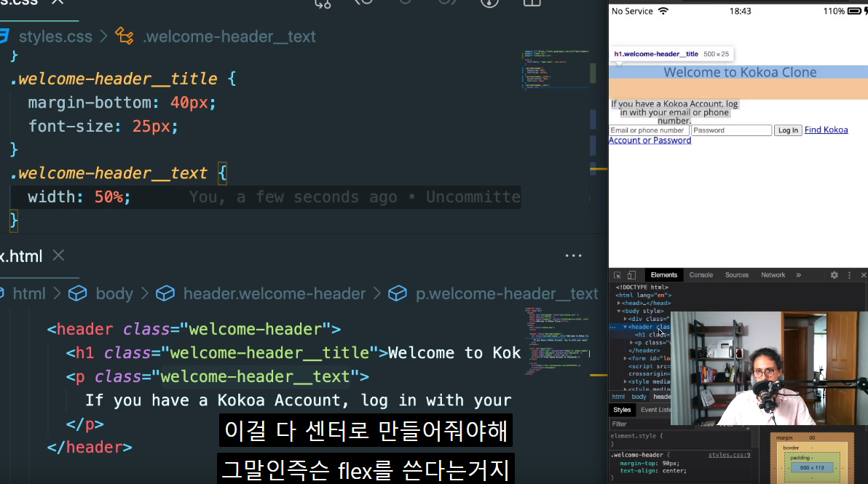868x484 pixels.
Task: Focus the Styles Filter input
Action: point(650,424)
